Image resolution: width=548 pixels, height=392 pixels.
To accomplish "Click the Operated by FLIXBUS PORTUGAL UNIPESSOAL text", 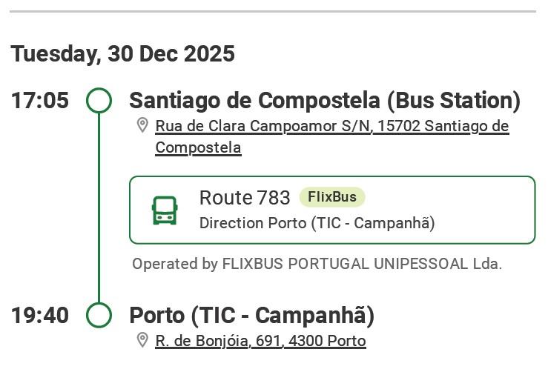I will pyautogui.click(x=317, y=264).
